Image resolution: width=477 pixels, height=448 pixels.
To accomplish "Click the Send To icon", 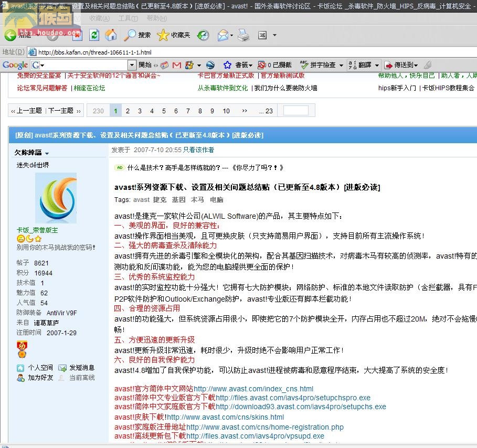I will pyautogui.click(x=388, y=65).
